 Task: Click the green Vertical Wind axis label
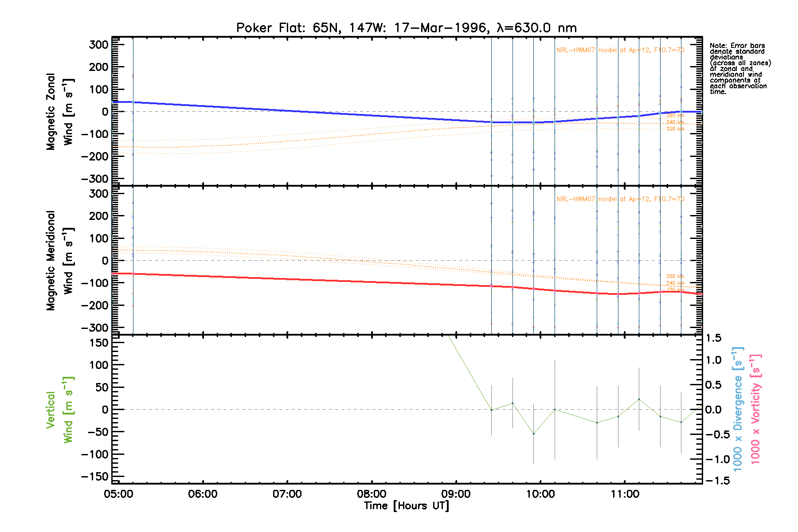pyautogui.click(x=59, y=410)
